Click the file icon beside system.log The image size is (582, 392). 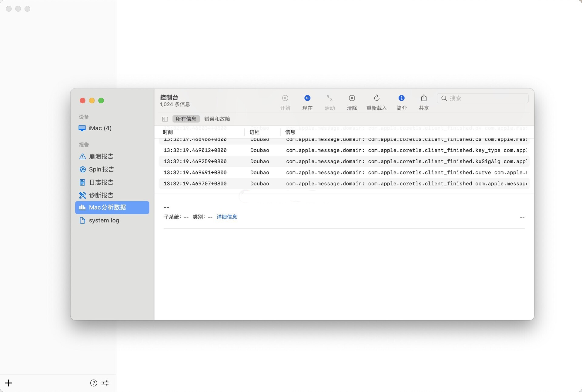[x=82, y=221]
